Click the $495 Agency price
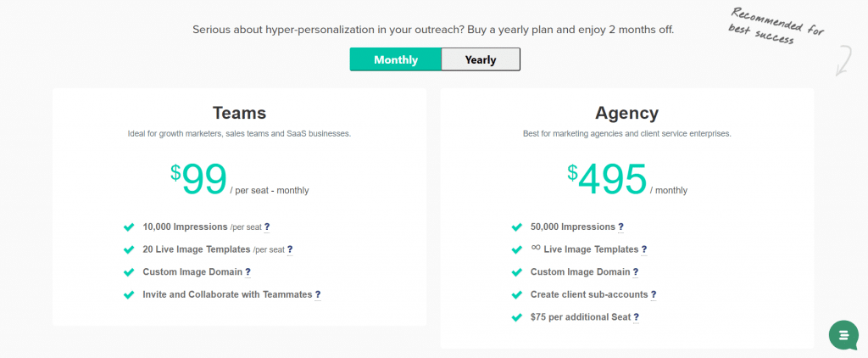Screen dimensions: 868x358 click(x=607, y=179)
